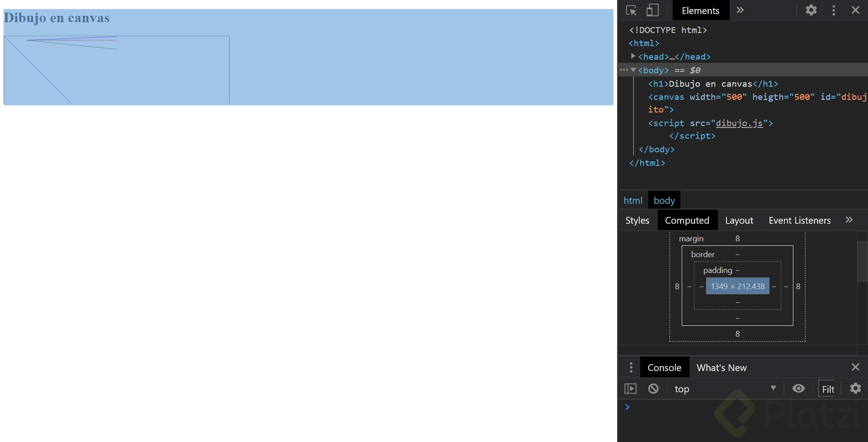This screenshot has width=868, height=442.
Task: Select the DOCTYPE html line
Action: coord(668,30)
